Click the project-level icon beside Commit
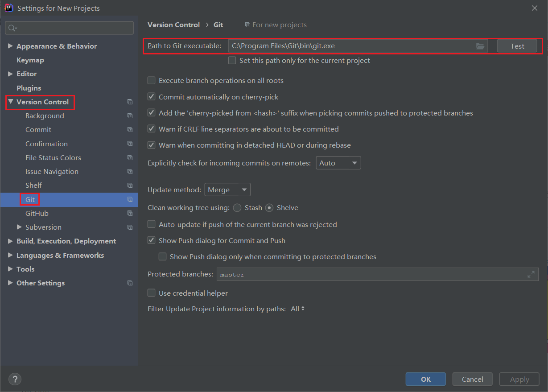548x392 pixels. point(130,129)
